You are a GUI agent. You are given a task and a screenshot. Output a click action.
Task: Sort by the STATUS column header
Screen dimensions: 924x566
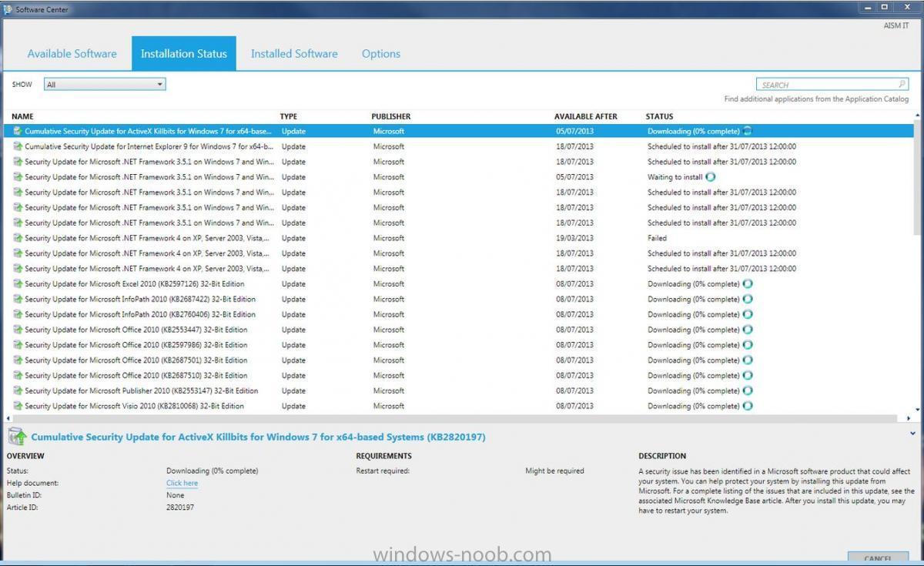coord(660,116)
